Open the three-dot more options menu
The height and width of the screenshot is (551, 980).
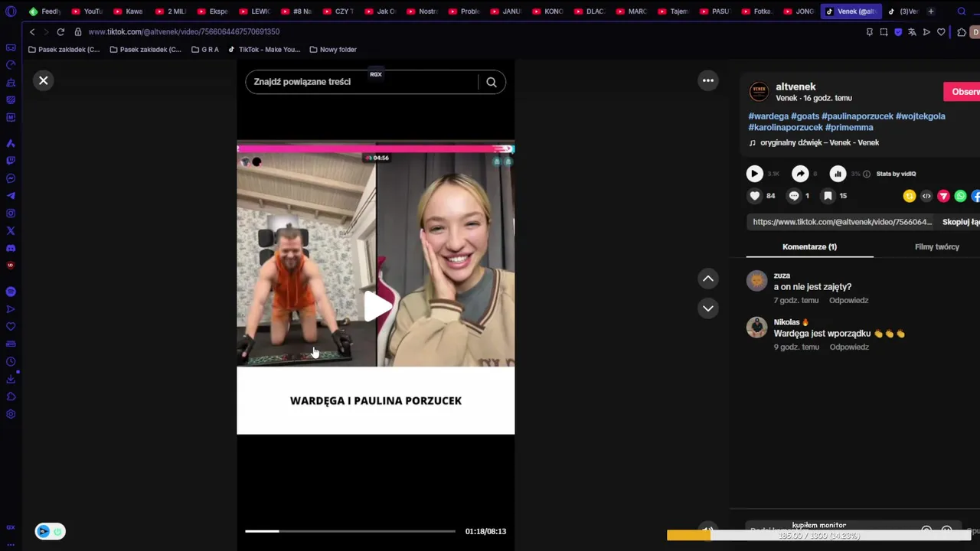(x=708, y=80)
